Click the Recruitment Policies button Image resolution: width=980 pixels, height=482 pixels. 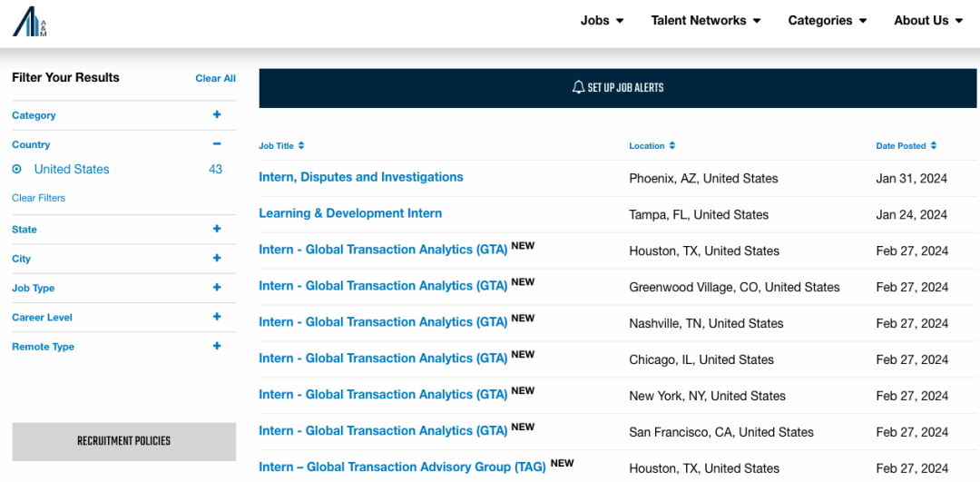(x=123, y=441)
